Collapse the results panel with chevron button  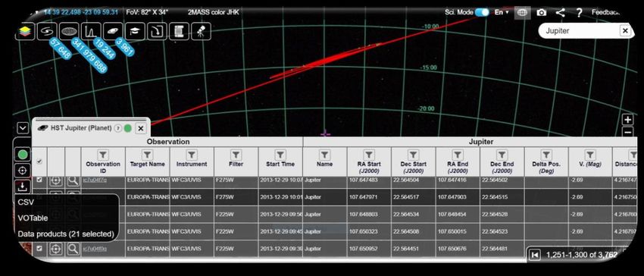23,128
